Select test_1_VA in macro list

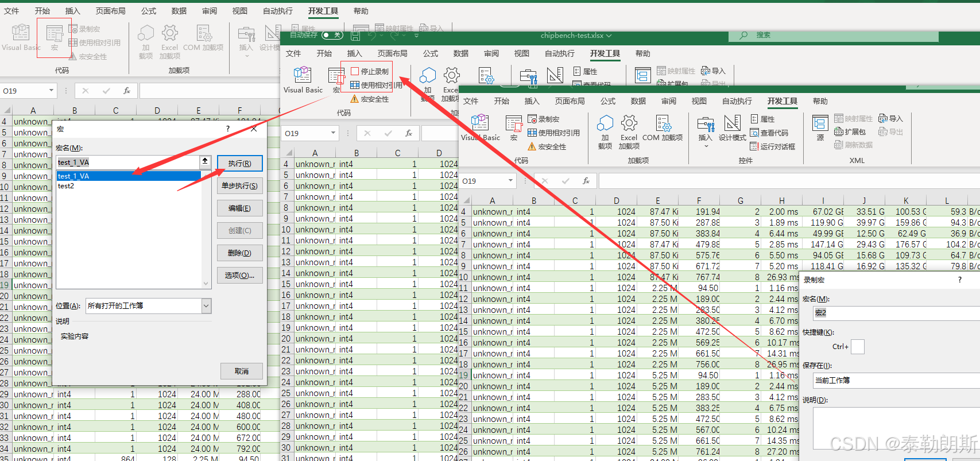(x=129, y=176)
